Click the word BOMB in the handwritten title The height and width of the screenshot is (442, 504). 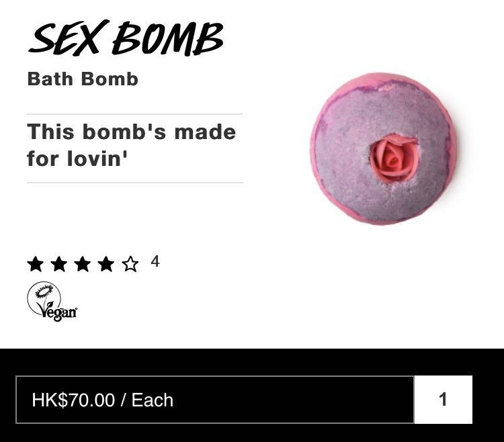167,38
